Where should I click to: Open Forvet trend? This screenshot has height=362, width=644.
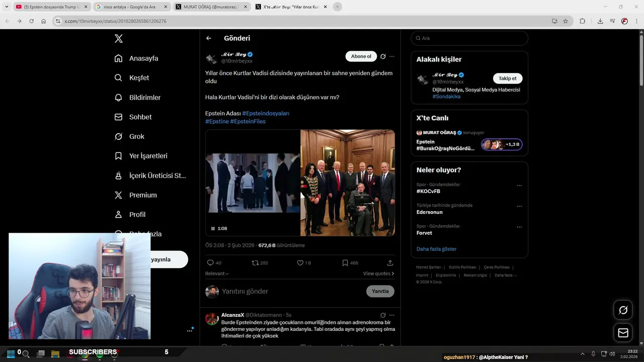(424, 233)
